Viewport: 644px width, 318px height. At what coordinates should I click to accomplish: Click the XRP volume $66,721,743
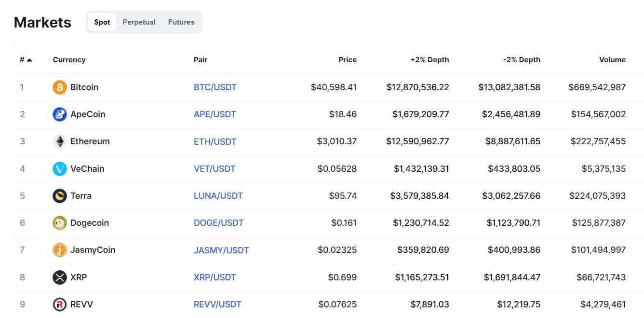(601, 277)
